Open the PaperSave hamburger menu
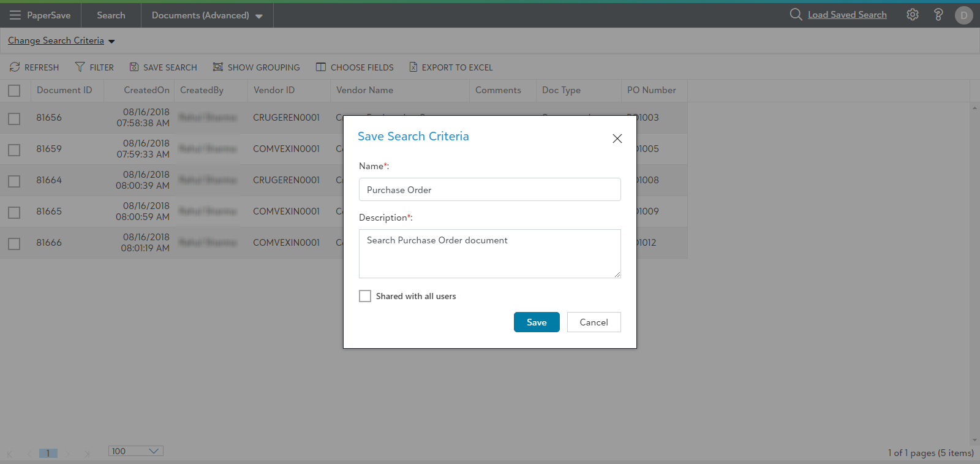Viewport: 980px width, 464px height. click(x=15, y=15)
